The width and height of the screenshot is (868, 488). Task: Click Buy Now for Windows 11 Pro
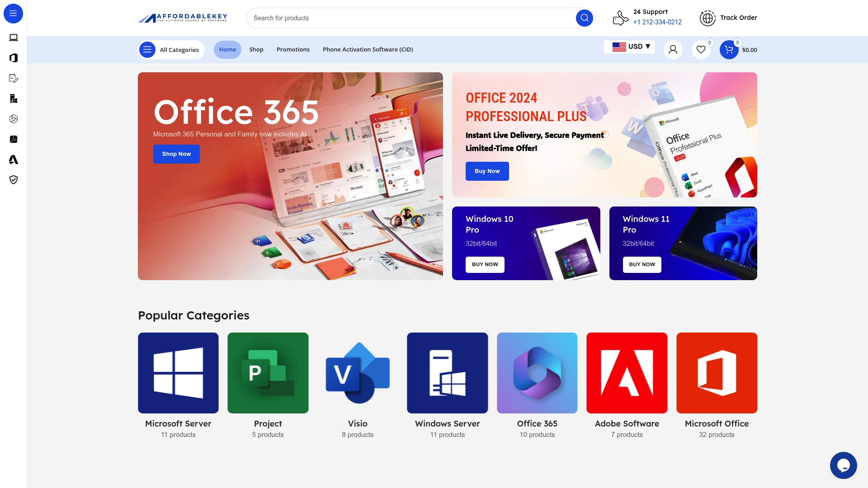point(642,264)
